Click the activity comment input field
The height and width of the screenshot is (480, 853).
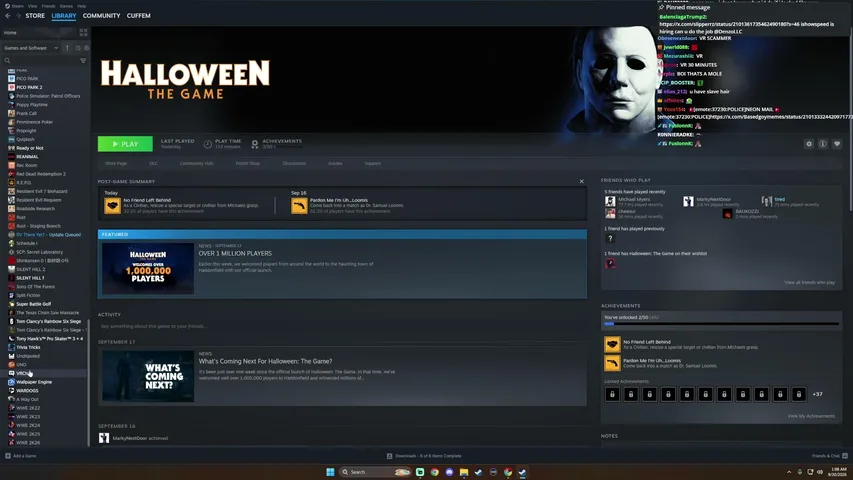click(x=342, y=326)
